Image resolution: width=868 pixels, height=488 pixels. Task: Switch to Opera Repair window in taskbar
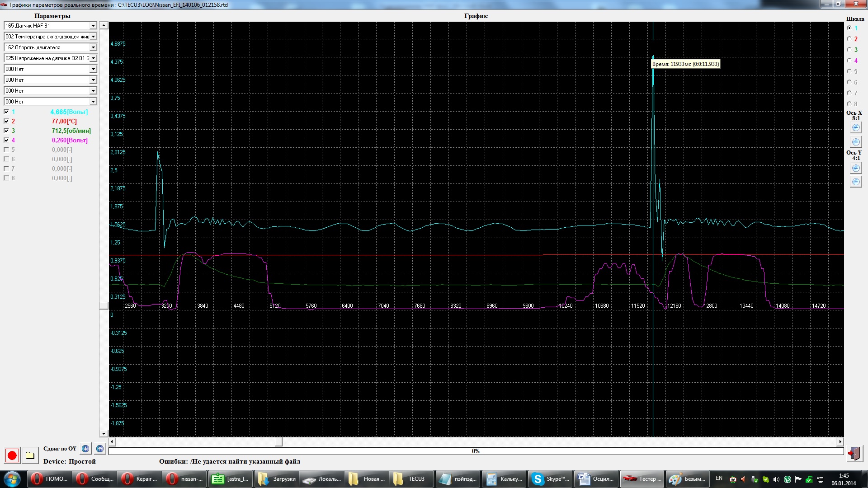tap(140, 479)
